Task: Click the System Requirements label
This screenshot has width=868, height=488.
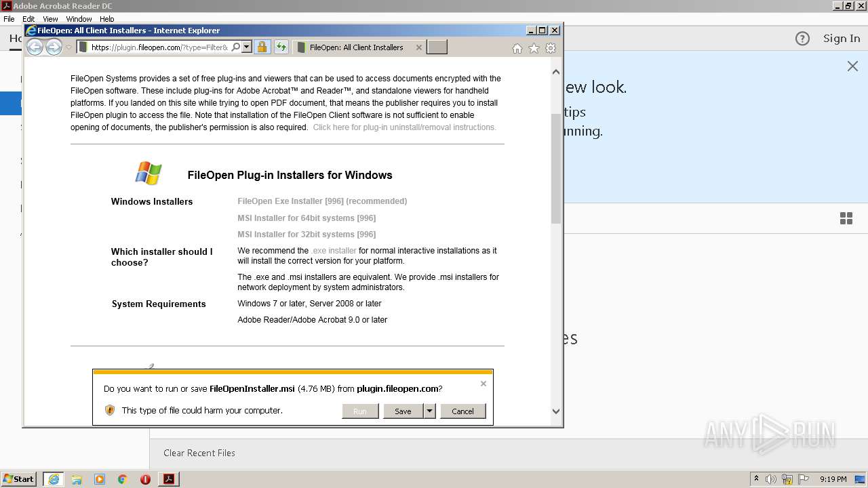Action: 159,304
